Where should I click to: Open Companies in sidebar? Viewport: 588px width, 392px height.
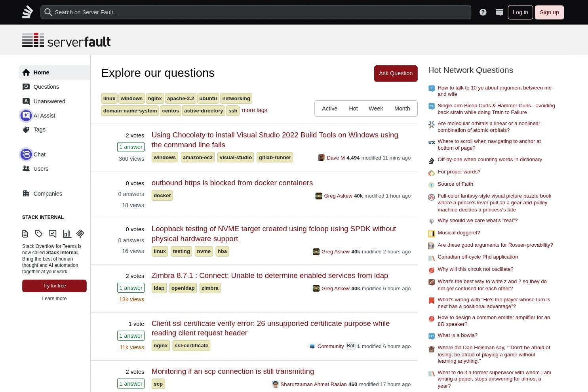[x=54, y=194]
